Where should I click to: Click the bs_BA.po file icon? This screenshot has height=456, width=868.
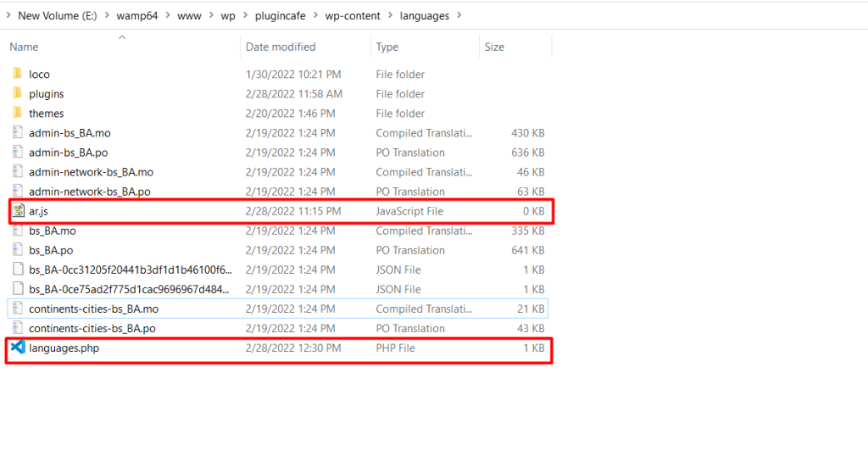point(18,249)
